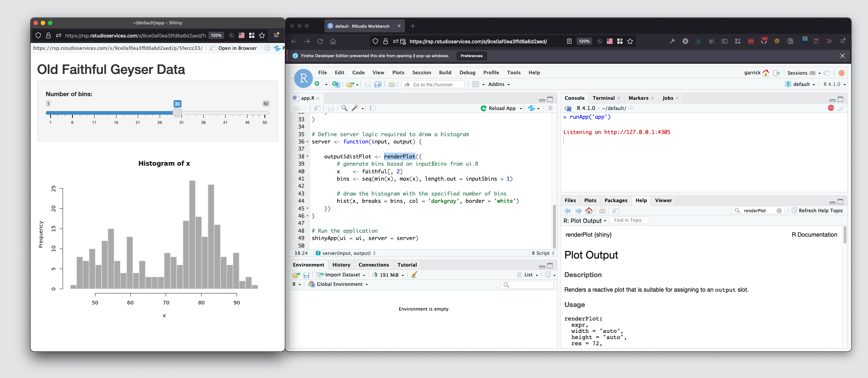Open the Session menu
This screenshot has width=868, height=378.
tap(421, 72)
